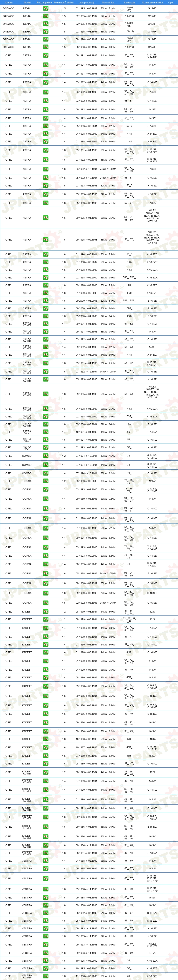Click fuel icon in ASTRA VAN C 16 NZ row
This screenshot has height=980, width=178.
pos(45,440)
